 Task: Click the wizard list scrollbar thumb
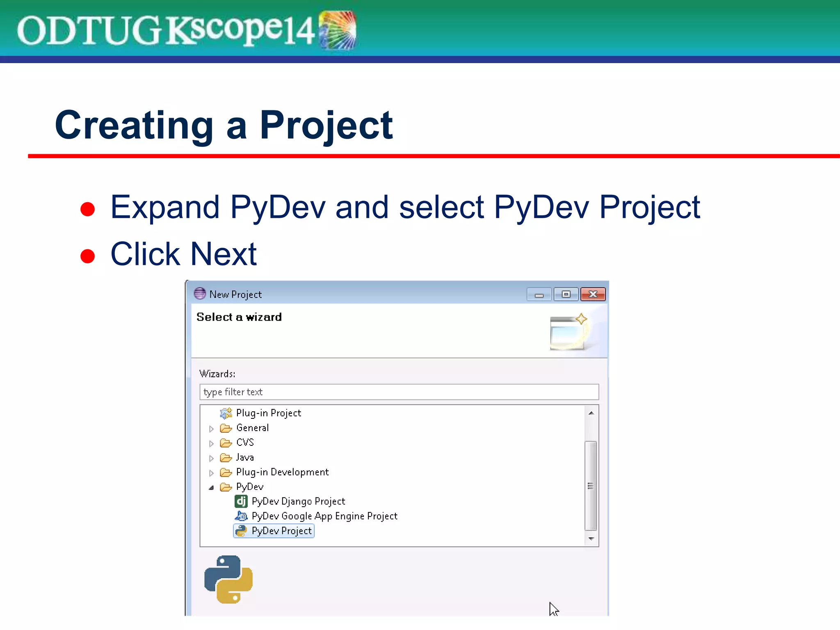point(591,486)
